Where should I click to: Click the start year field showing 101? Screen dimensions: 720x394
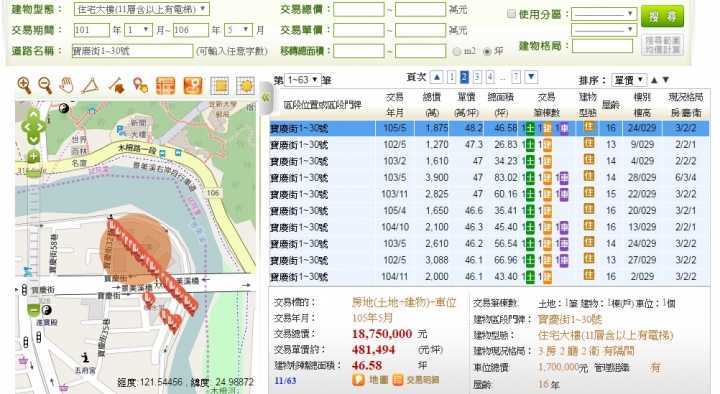(92, 30)
